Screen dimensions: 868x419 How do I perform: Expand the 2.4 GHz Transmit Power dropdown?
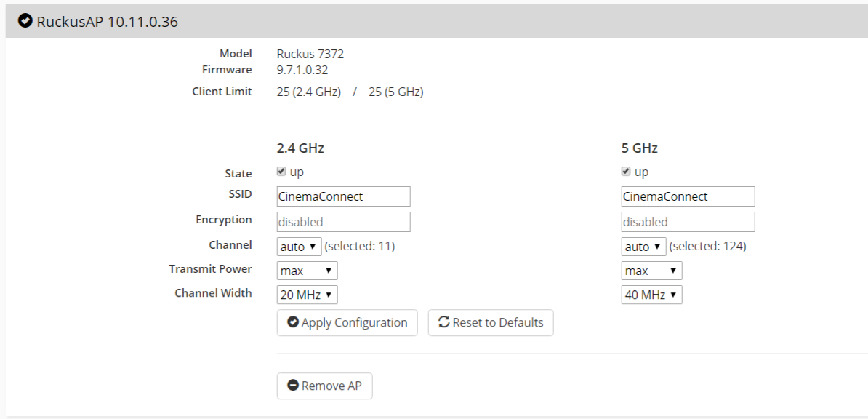pyautogui.click(x=307, y=271)
